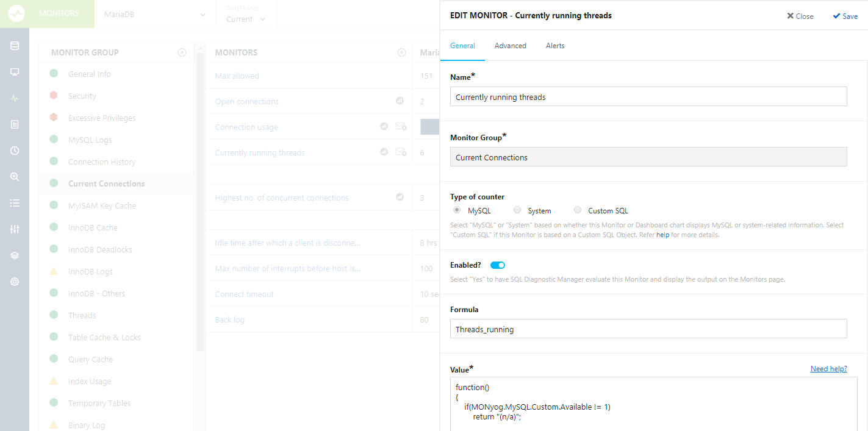
Task: Click the chart icon for Open connections
Action: (x=400, y=101)
